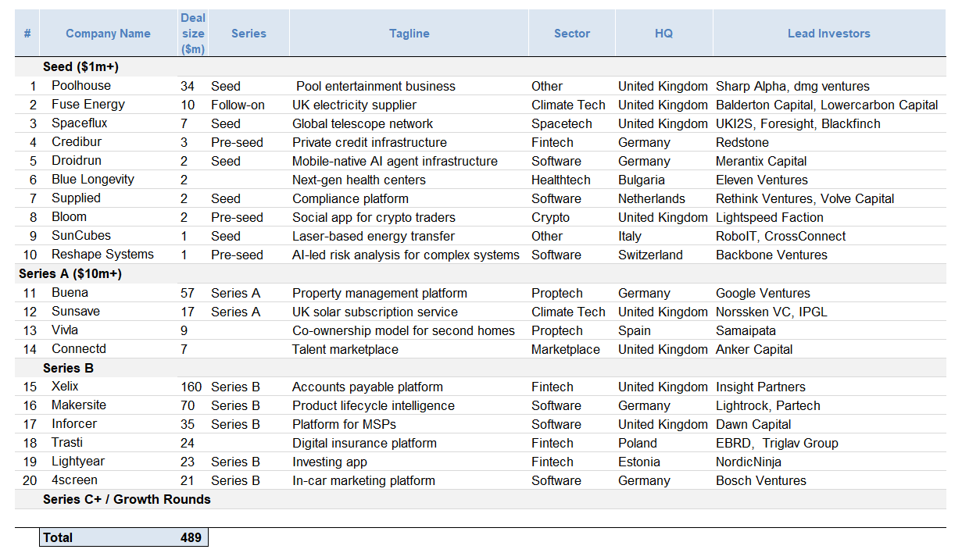Click the Sunsave company cell
Viewport: 962px width, 560px height.
click(x=76, y=312)
